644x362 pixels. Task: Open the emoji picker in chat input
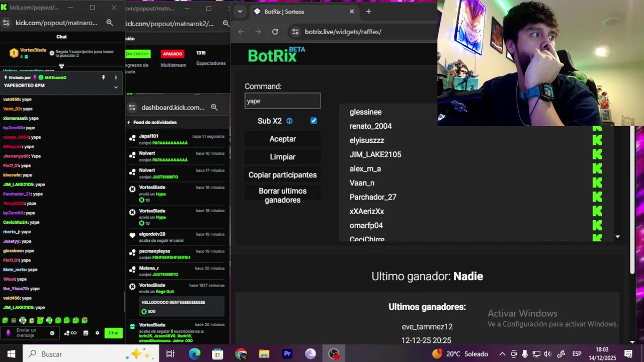click(x=52, y=333)
